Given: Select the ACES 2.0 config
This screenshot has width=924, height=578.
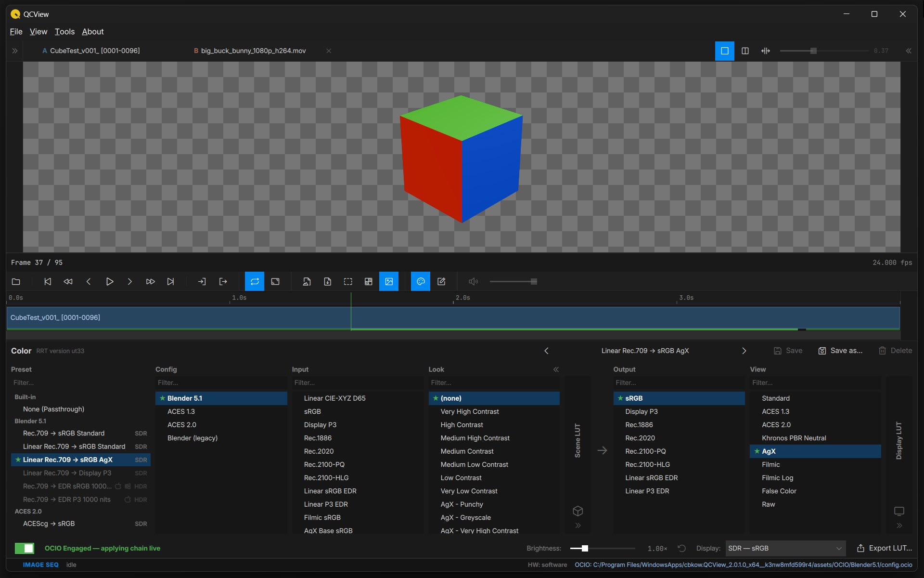Looking at the screenshot, I should tap(221, 425).
